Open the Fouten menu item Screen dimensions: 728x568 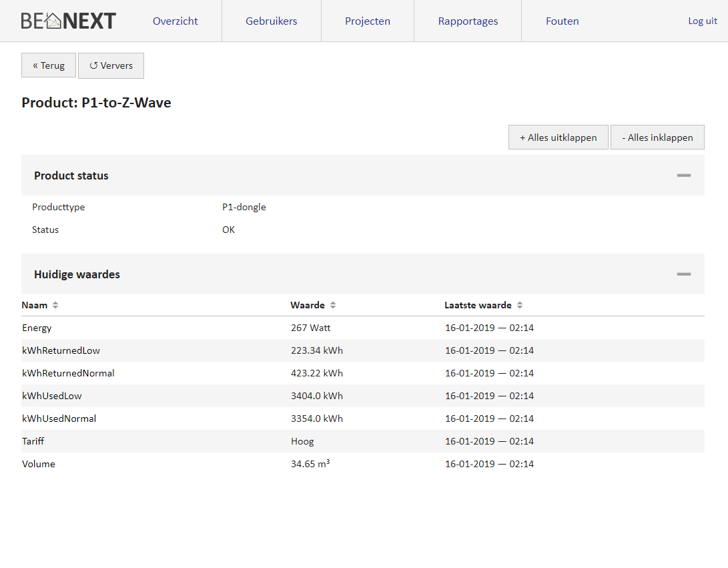pos(563,21)
